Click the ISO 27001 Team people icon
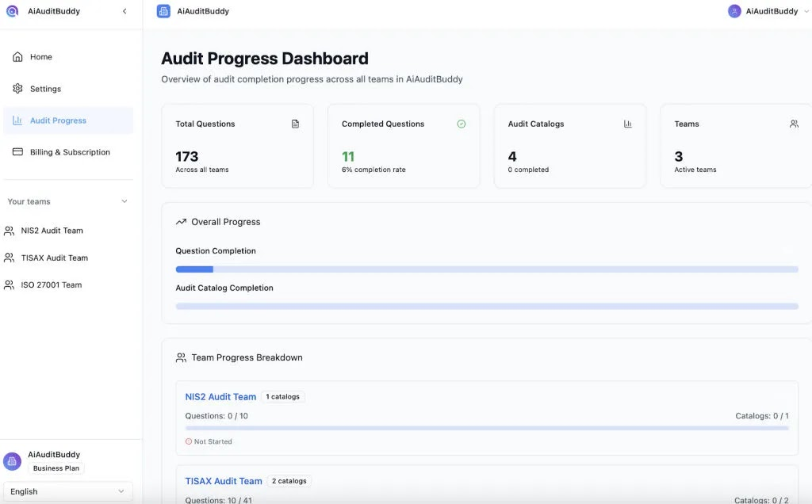This screenshot has height=504, width=812. click(x=10, y=285)
